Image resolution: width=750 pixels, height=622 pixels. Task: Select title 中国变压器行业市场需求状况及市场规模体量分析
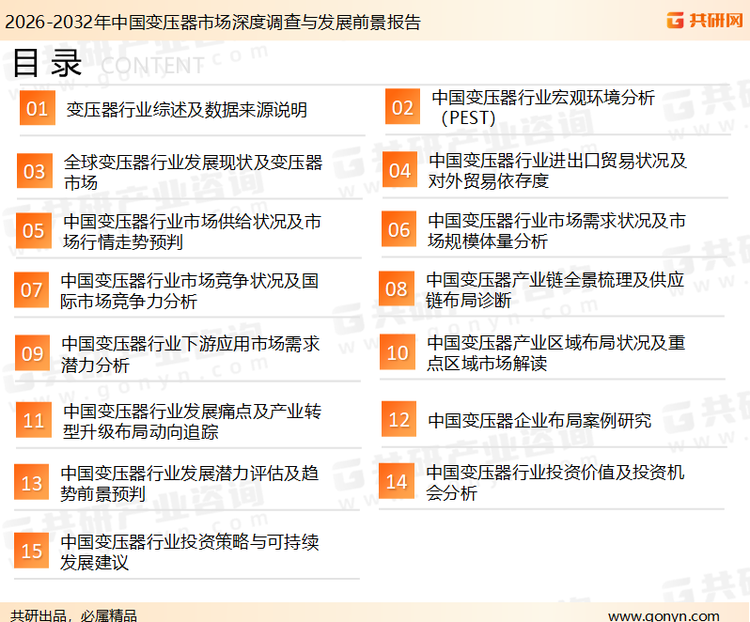coord(557,230)
